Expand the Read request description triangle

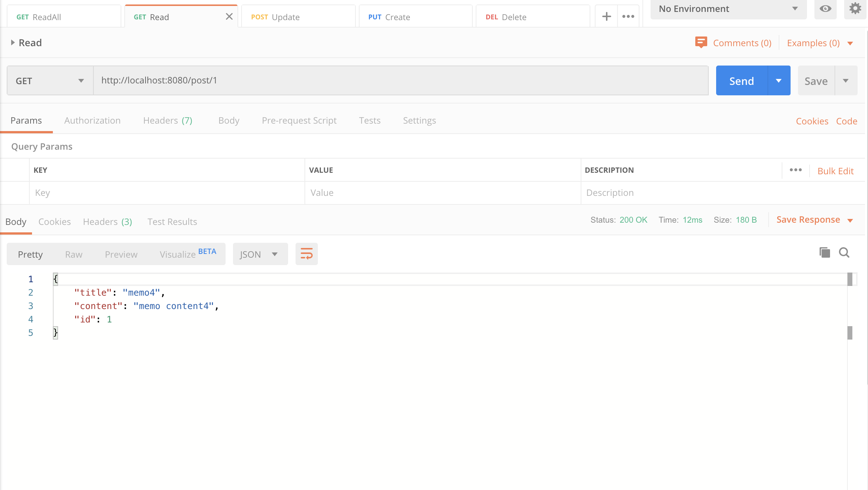pos(13,43)
